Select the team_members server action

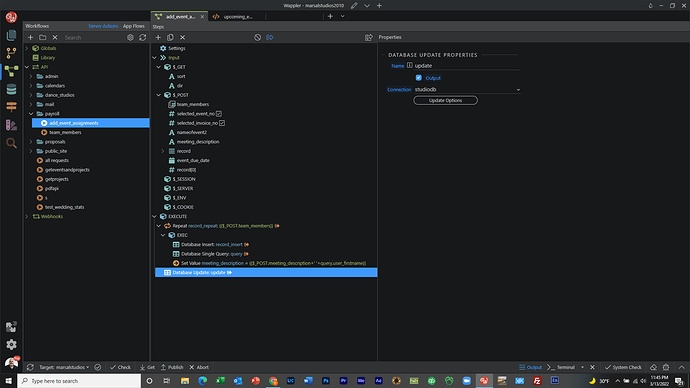pos(65,132)
